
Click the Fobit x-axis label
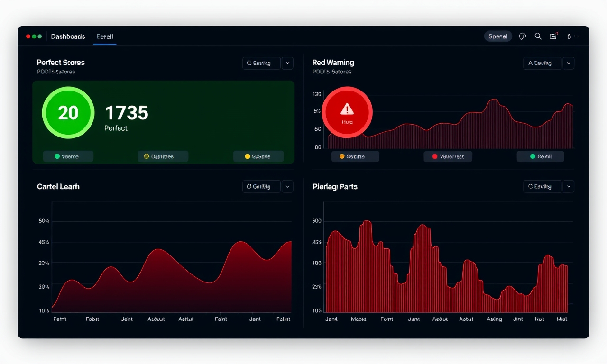point(92,319)
